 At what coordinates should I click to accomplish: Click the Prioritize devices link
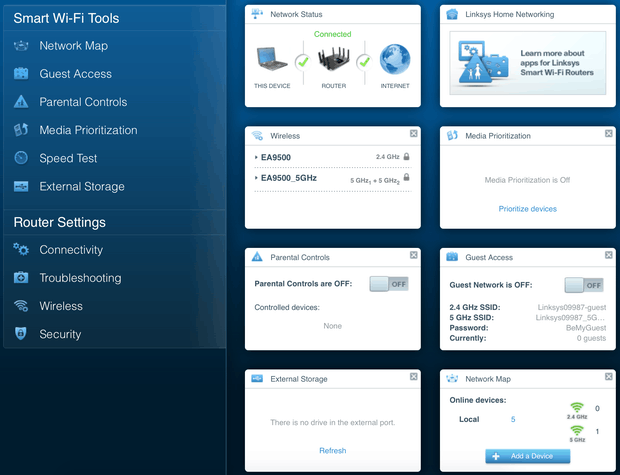527,209
